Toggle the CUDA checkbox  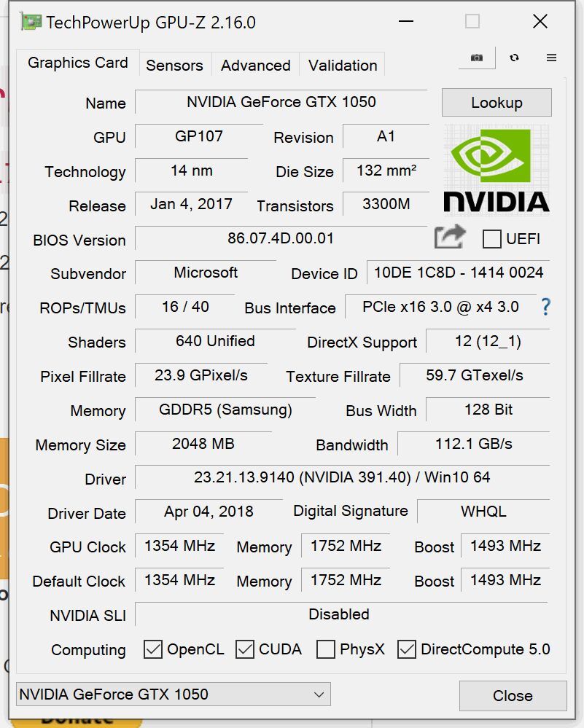coord(245,649)
